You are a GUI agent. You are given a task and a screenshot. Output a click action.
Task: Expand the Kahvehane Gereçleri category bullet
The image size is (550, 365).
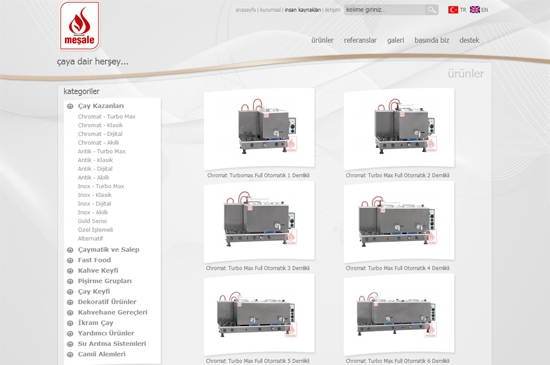click(70, 313)
